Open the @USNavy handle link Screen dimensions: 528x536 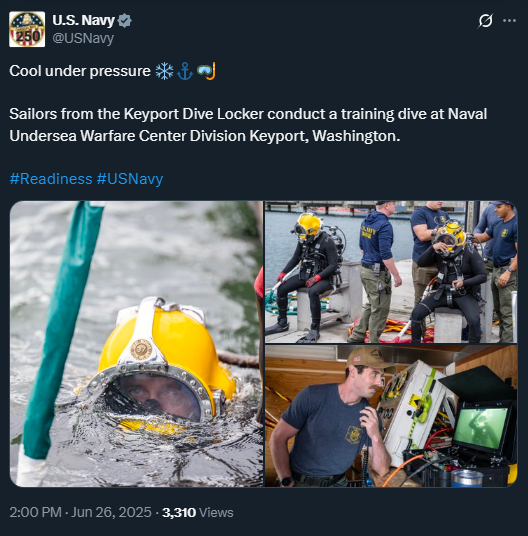(x=83, y=38)
